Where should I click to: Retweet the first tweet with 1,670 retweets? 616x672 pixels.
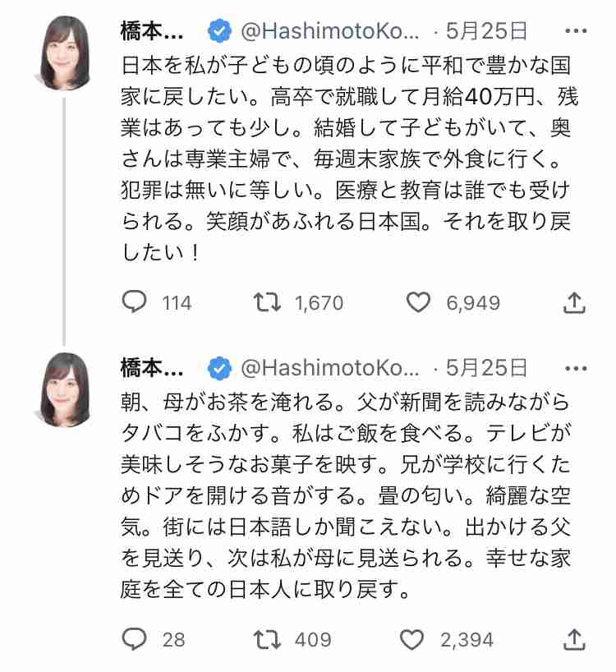coord(265,303)
